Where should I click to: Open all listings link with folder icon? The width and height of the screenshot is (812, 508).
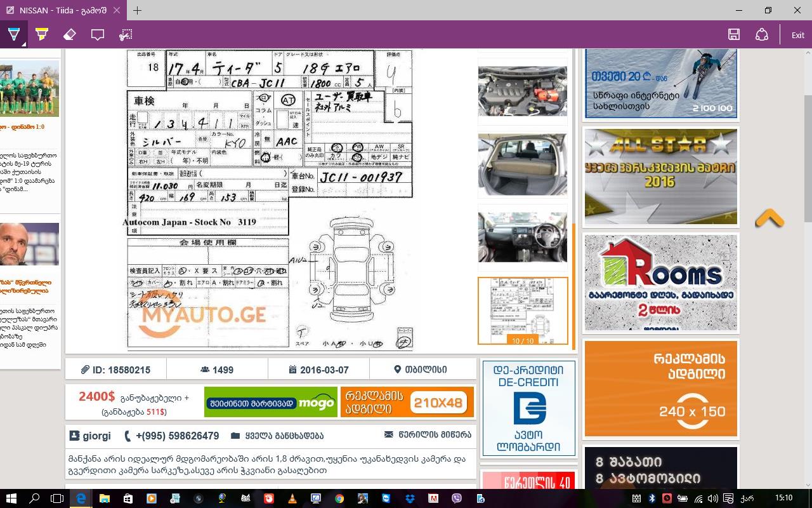[277, 436]
